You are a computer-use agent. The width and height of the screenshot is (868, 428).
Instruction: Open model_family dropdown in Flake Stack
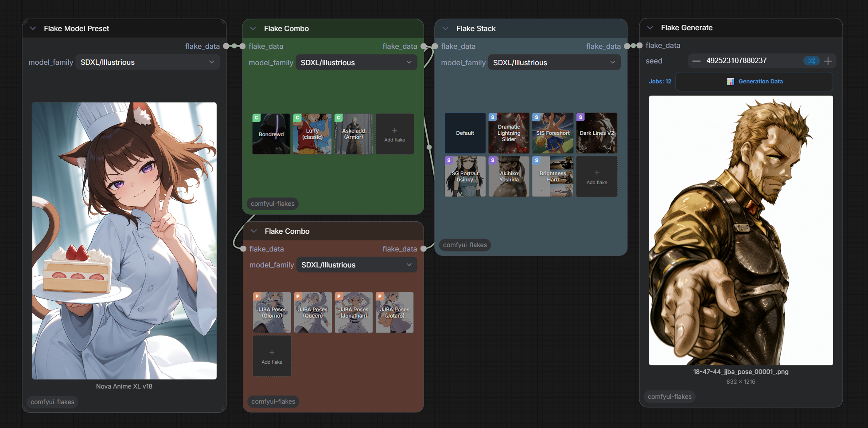[x=554, y=63]
